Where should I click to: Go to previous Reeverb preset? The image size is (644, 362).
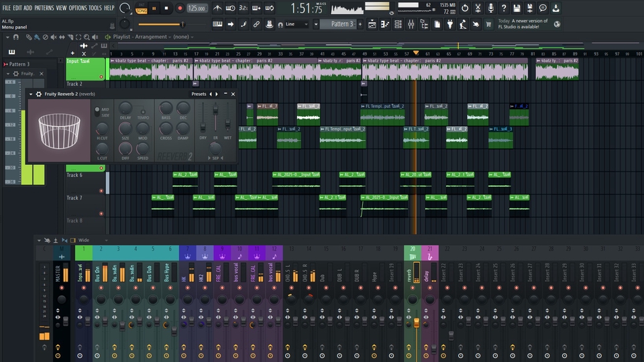[x=211, y=94]
